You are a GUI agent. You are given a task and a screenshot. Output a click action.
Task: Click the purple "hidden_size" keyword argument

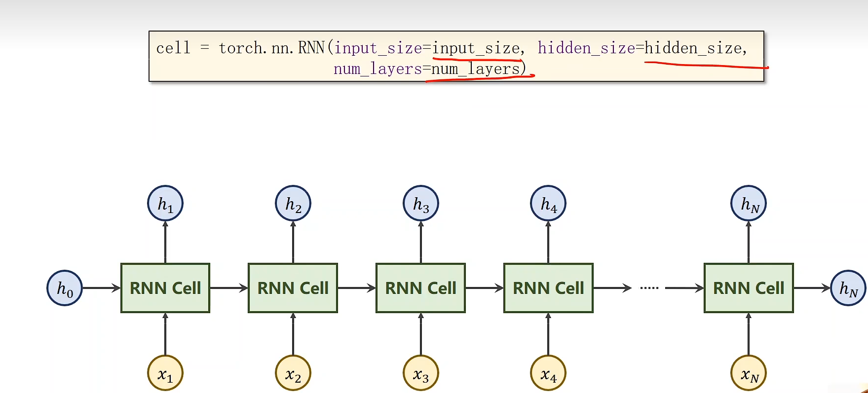pyautogui.click(x=586, y=48)
